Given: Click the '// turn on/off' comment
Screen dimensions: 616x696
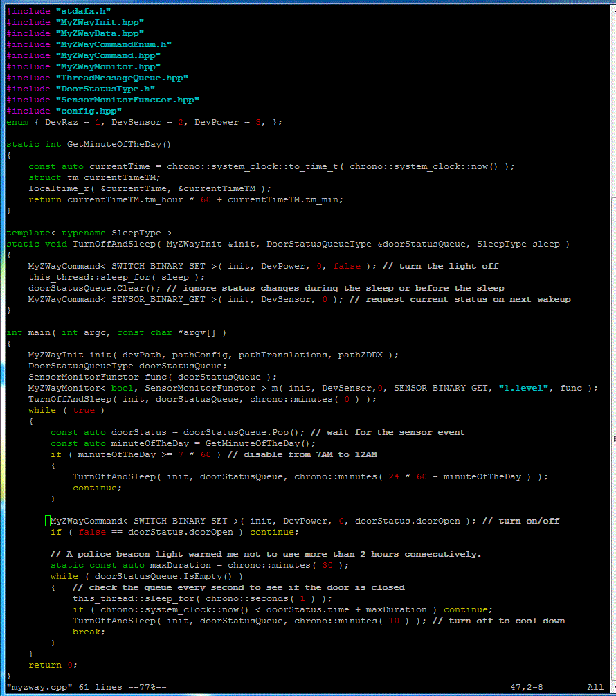Looking at the screenshot, I should pyautogui.click(x=520, y=521).
